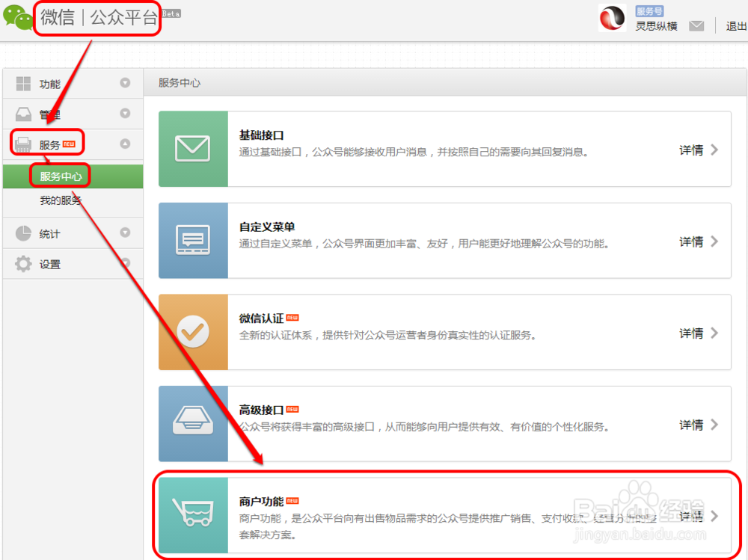Expand the 管理 sidebar section
Viewport: 748px width, 560px height.
[125, 114]
